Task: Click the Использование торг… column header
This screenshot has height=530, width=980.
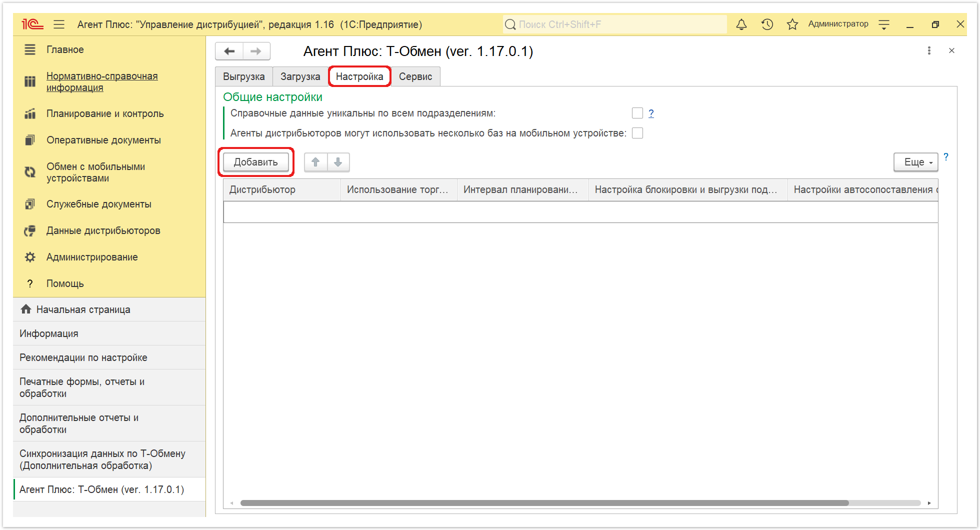Action: coord(399,189)
